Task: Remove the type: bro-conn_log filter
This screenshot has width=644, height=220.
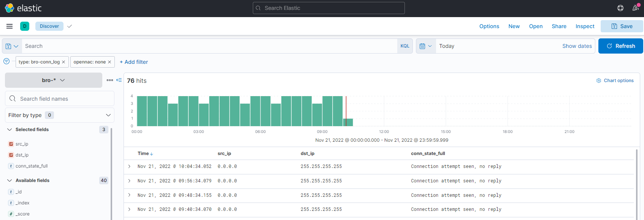Action: [63, 62]
